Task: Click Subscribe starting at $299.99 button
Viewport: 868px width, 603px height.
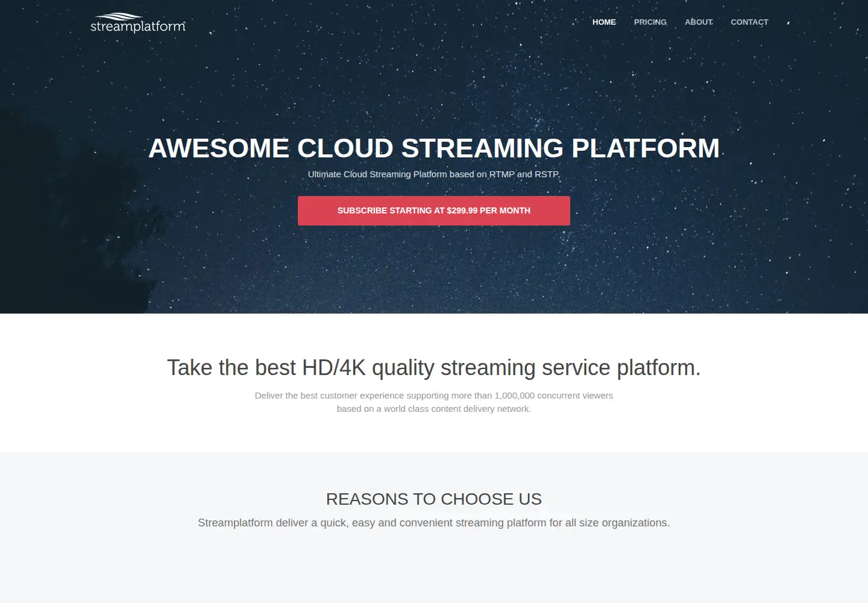Action: [x=434, y=210]
